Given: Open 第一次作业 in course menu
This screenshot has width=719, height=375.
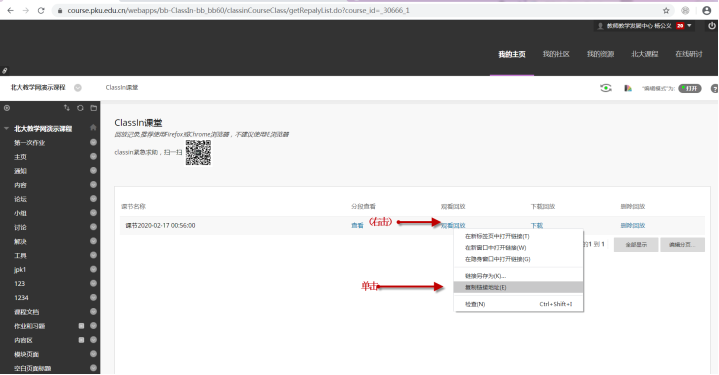Looking at the screenshot, I should [29, 143].
